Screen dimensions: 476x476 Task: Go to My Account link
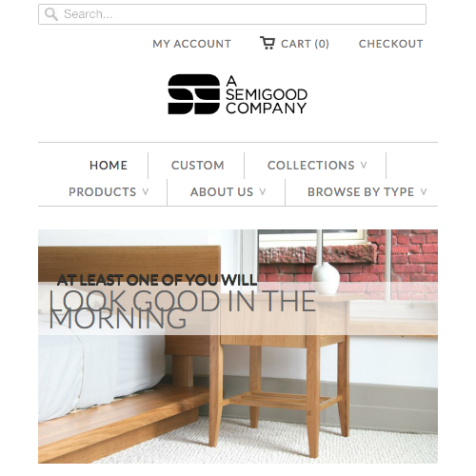(191, 44)
